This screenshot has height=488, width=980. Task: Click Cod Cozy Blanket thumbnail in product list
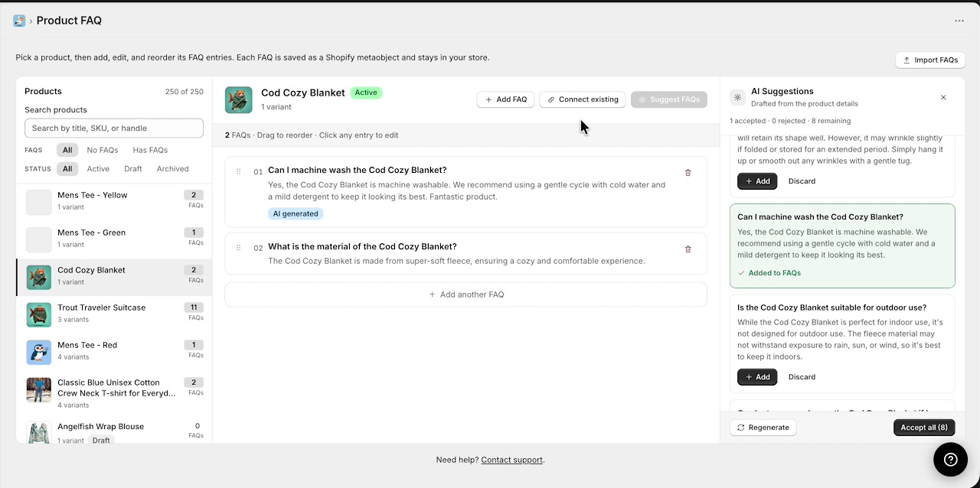39,277
